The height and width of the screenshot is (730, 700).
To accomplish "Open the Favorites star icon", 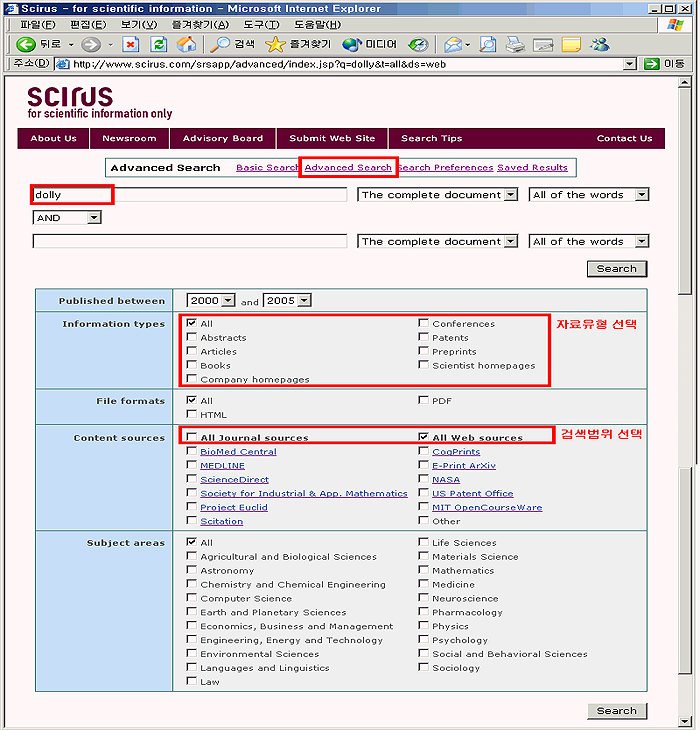I will pos(276,44).
